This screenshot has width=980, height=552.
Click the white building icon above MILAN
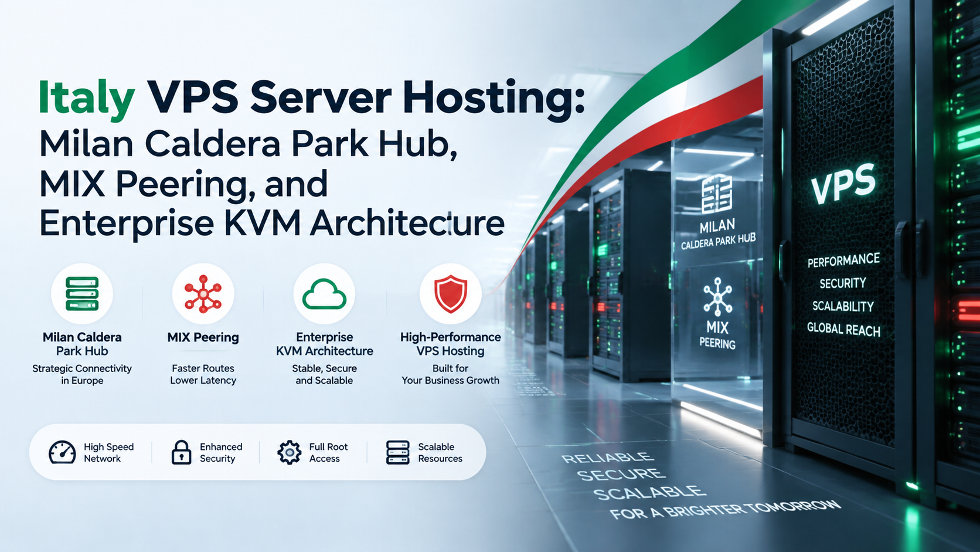click(x=717, y=195)
